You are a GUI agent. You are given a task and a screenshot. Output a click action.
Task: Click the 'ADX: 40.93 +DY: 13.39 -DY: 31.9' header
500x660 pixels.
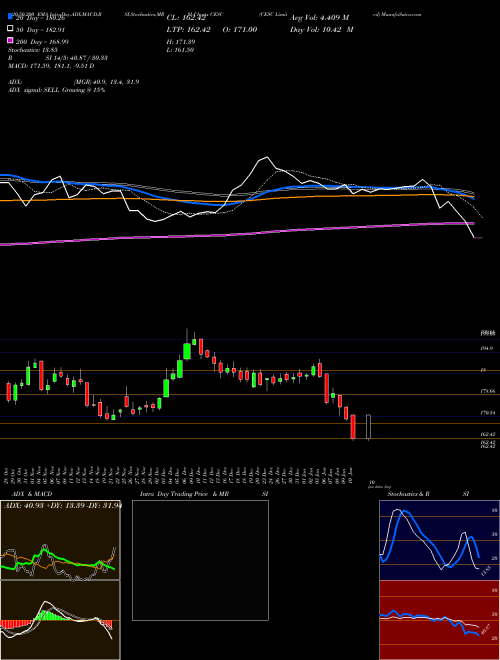pyautogui.click(x=63, y=506)
